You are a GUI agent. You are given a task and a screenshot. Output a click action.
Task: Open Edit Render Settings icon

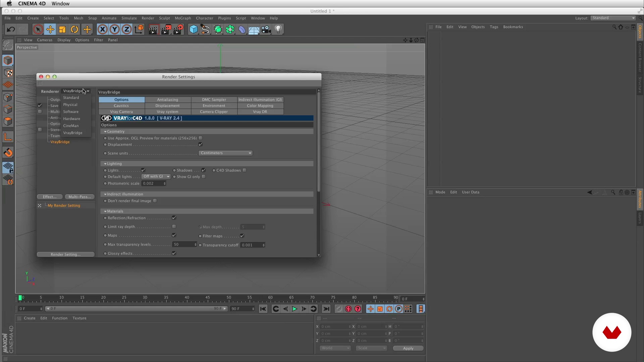[178, 29]
